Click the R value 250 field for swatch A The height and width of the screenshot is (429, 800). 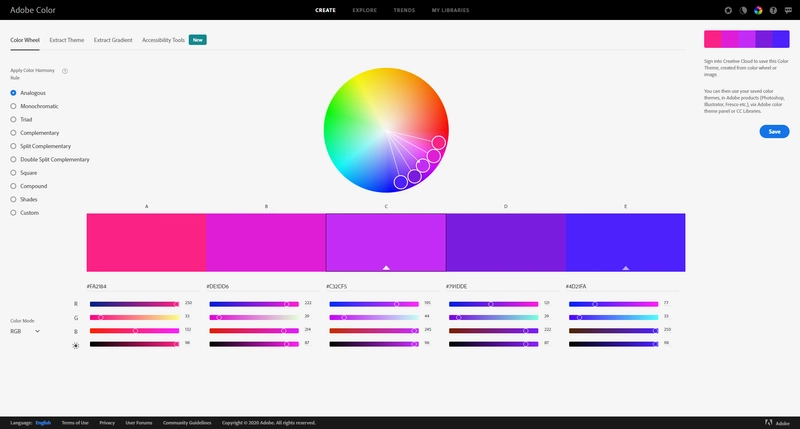click(x=189, y=304)
